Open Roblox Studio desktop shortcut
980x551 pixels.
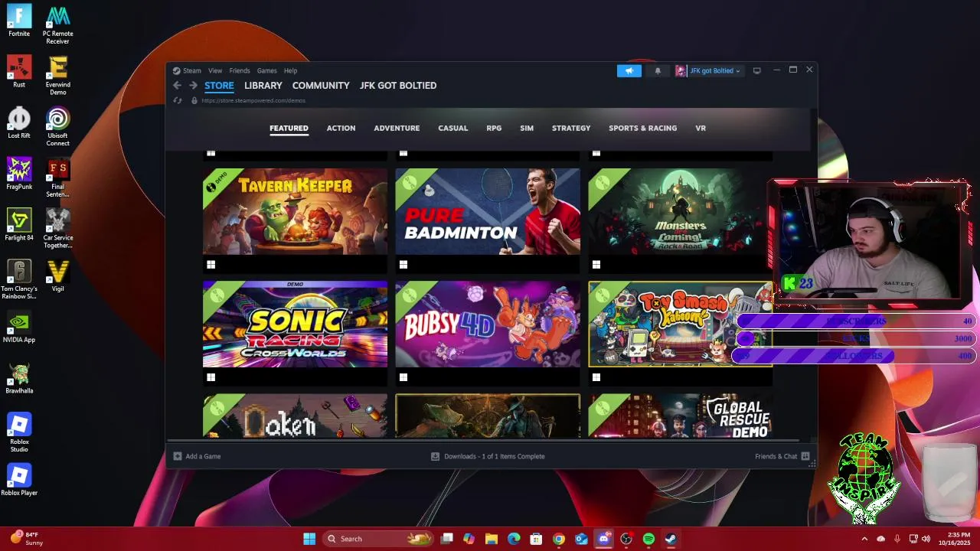(19, 432)
